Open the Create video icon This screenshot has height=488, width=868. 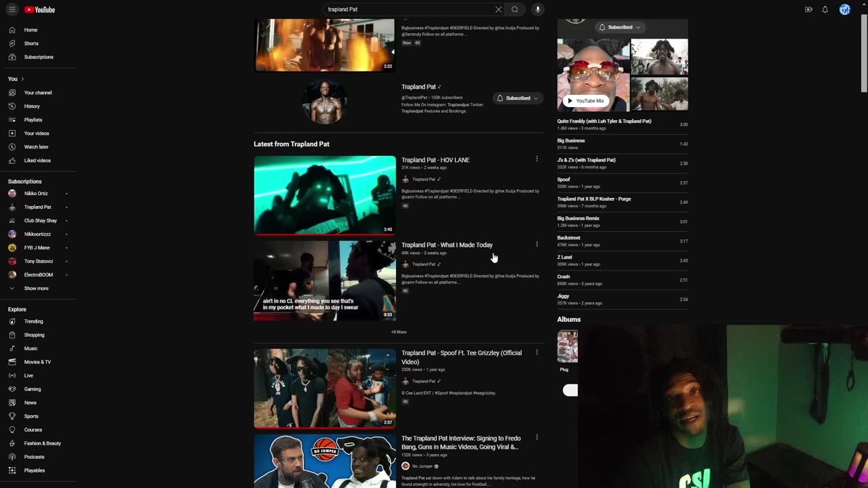(x=808, y=9)
